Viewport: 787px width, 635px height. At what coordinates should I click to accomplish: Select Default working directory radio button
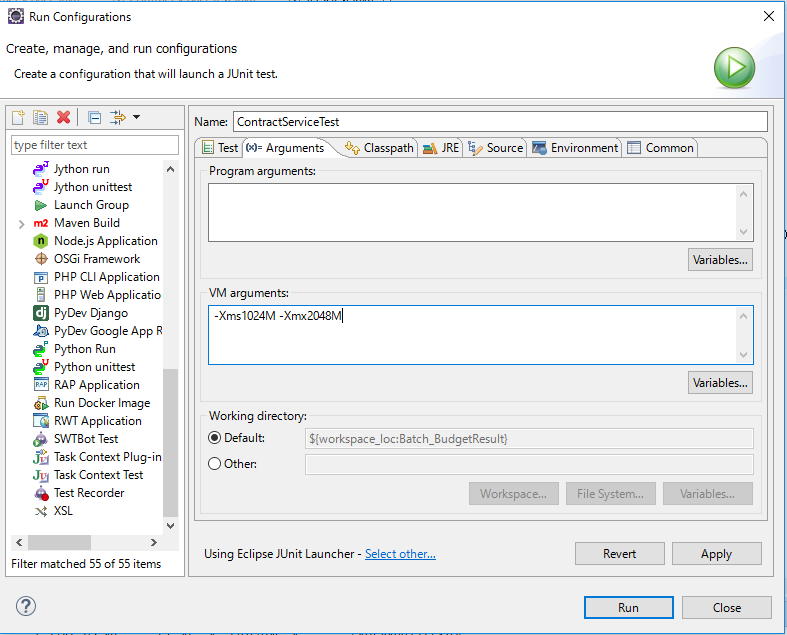pyautogui.click(x=214, y=438)
